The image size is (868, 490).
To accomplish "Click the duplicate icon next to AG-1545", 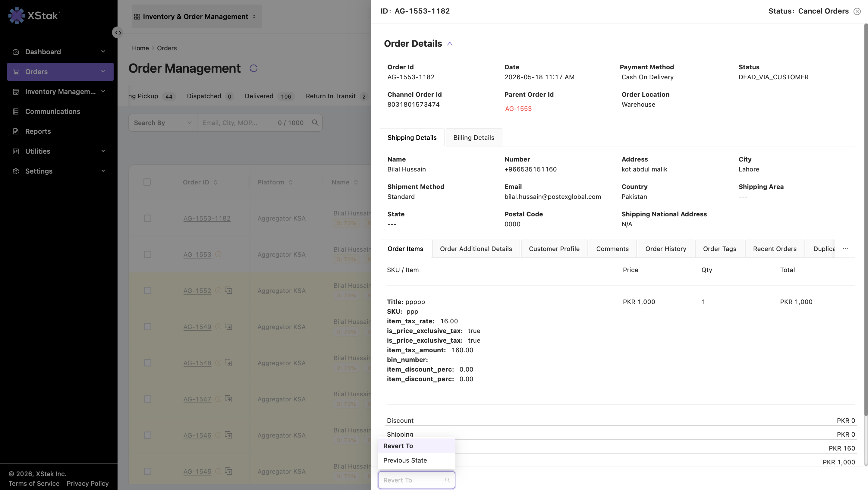I will coord(228,471).
